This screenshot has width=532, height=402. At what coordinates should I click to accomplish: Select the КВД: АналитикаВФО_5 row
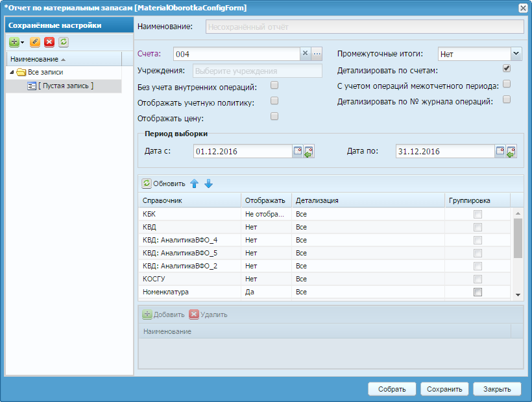324,254
